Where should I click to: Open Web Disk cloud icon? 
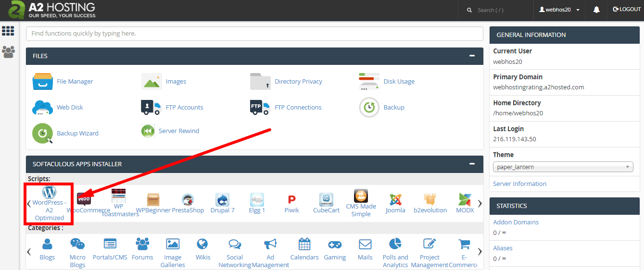pyautogui.click(x=42, y=108)
